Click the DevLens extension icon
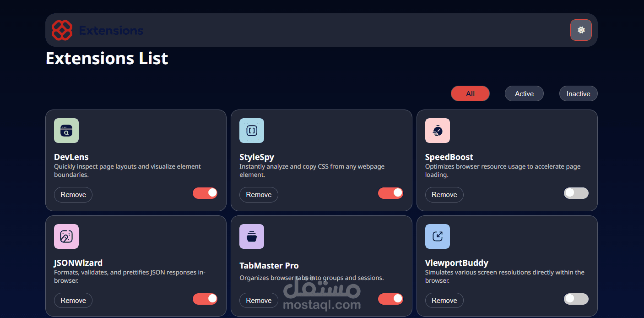644x318 pixels. coord(66,131)
